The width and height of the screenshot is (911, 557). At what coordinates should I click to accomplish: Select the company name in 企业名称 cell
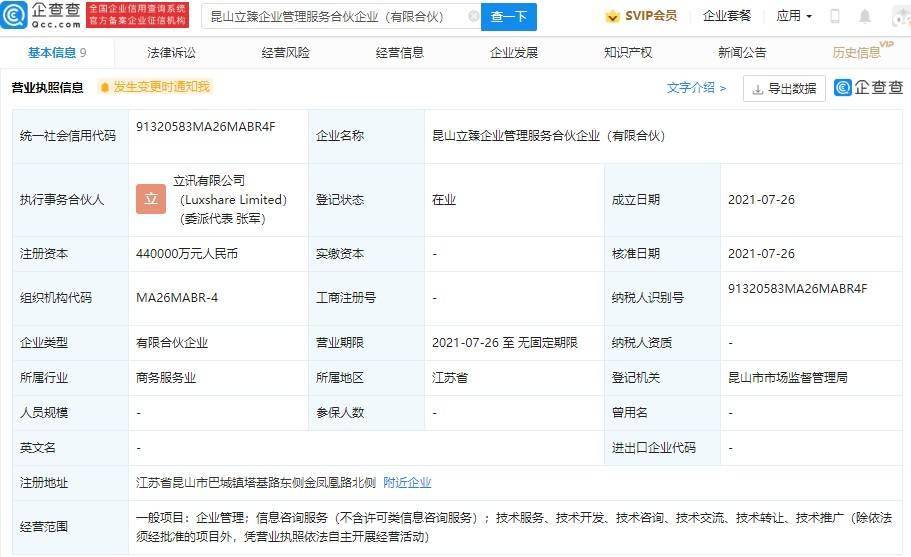click(548, 136)
